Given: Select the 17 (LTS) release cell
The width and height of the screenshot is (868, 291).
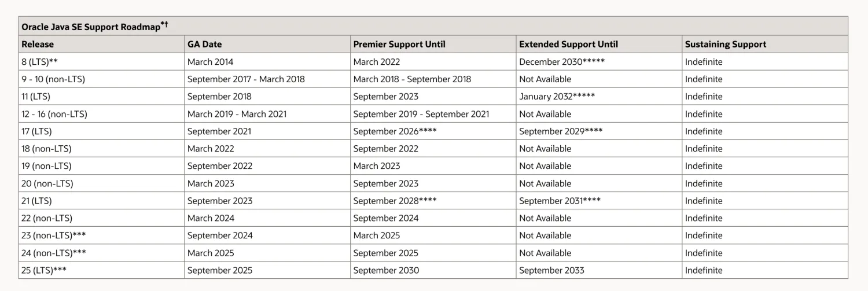Looking at the screenshot, I should click(x=101, y=131).
